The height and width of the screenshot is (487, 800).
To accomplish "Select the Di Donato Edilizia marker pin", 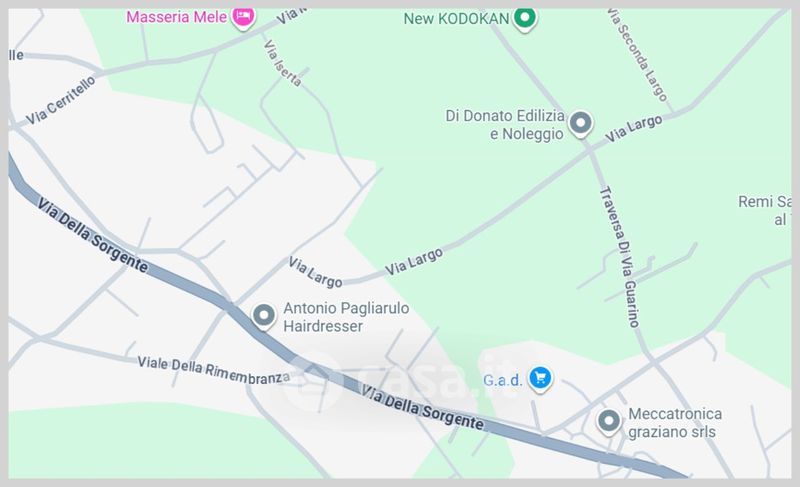I will pyautogui.click(x=581, y=124).
